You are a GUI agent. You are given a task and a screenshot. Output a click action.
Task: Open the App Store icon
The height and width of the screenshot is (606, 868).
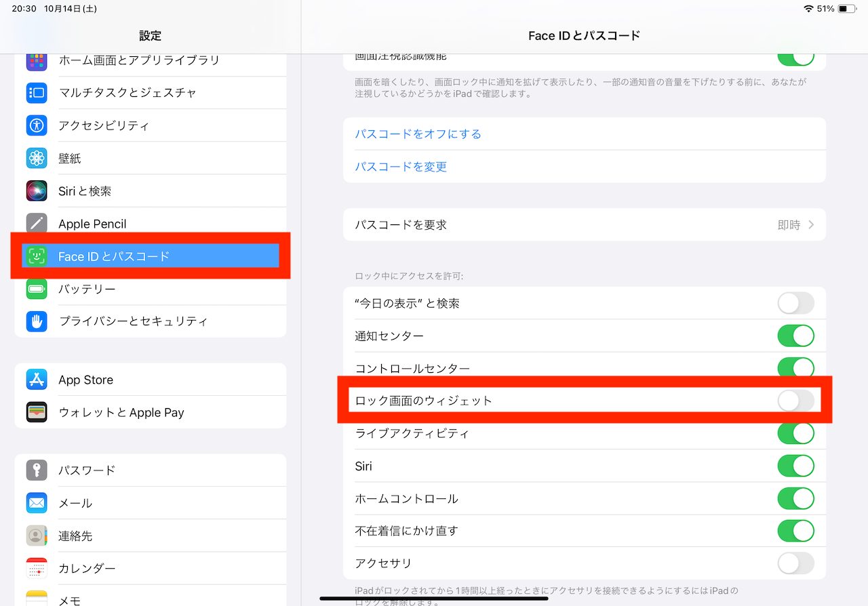pos(37,380)
